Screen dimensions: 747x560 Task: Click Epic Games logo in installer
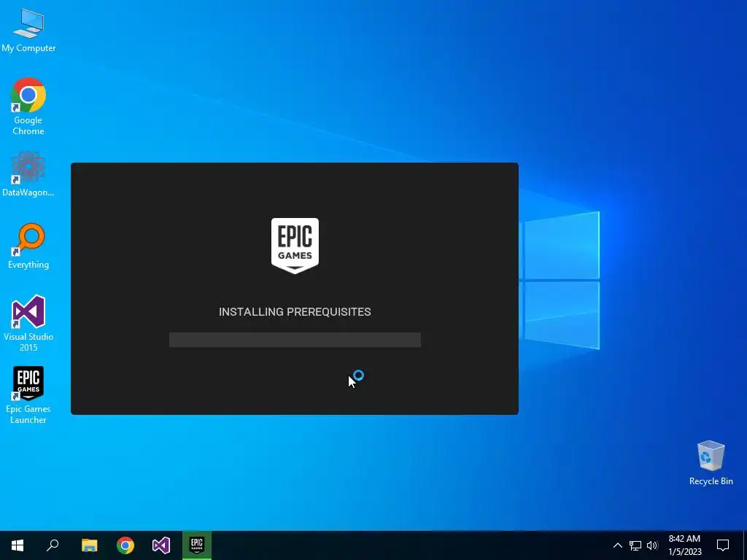click(295, 246)
